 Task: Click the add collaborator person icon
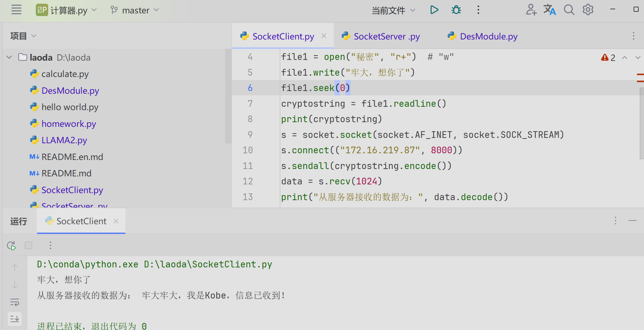pos(531,10)
